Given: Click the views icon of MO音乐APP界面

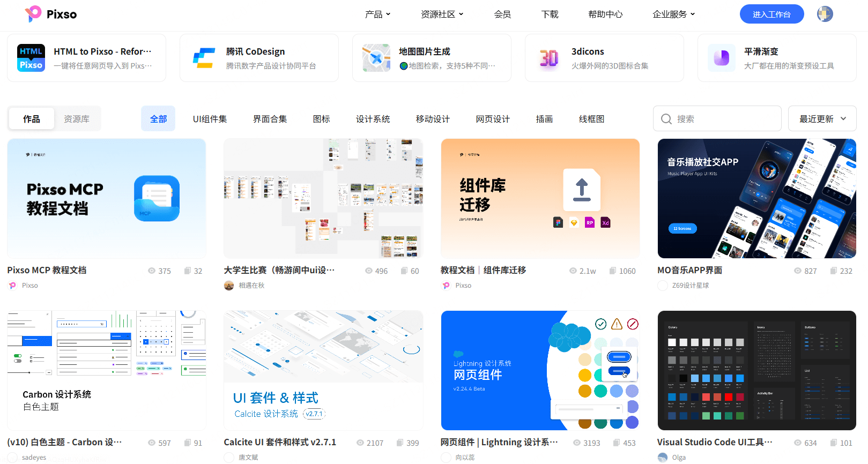Looking at the screenshot, I should pyautogui.click(x=798, y=271).
